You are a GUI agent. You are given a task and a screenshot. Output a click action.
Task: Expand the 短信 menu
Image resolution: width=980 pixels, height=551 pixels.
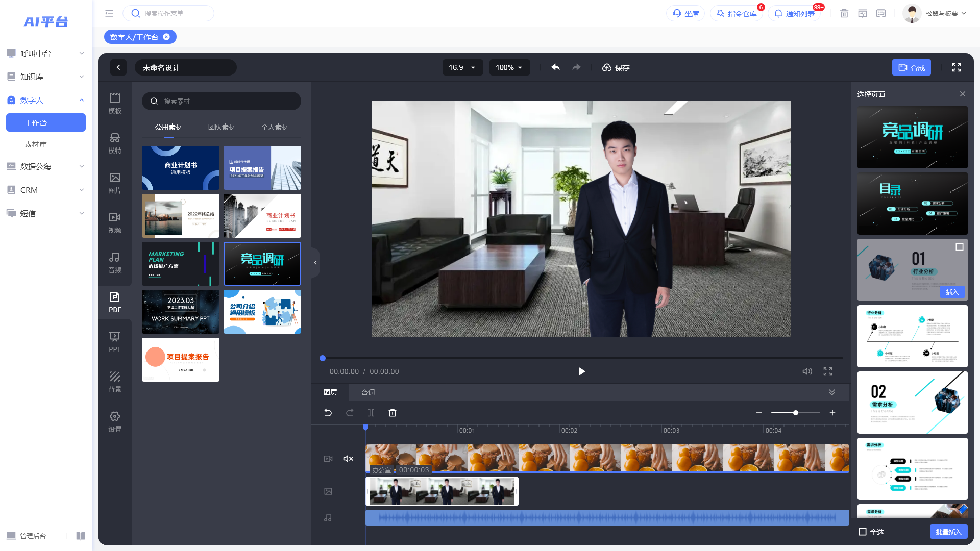coord(46,213)
